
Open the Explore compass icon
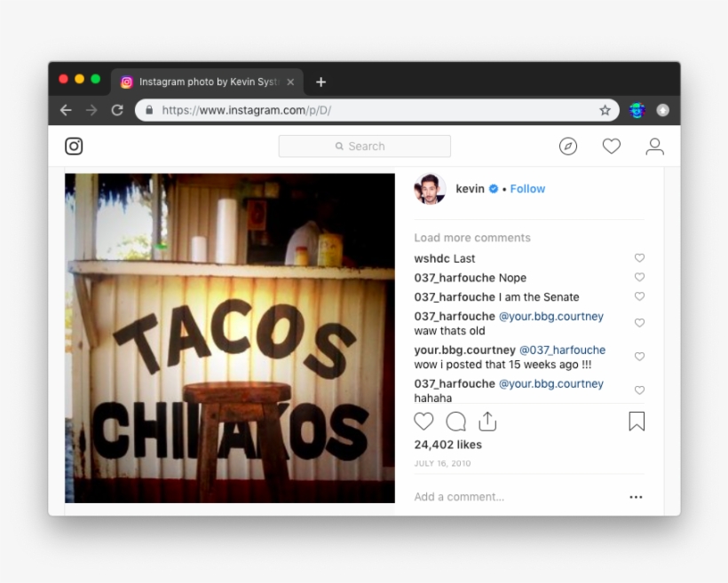point(568,146)
